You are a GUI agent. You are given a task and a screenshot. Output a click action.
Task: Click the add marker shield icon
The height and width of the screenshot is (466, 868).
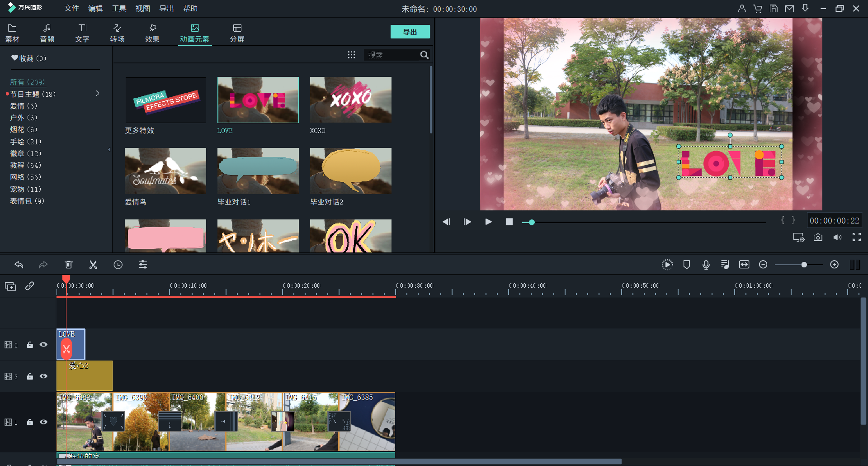(x=686, y=265)
